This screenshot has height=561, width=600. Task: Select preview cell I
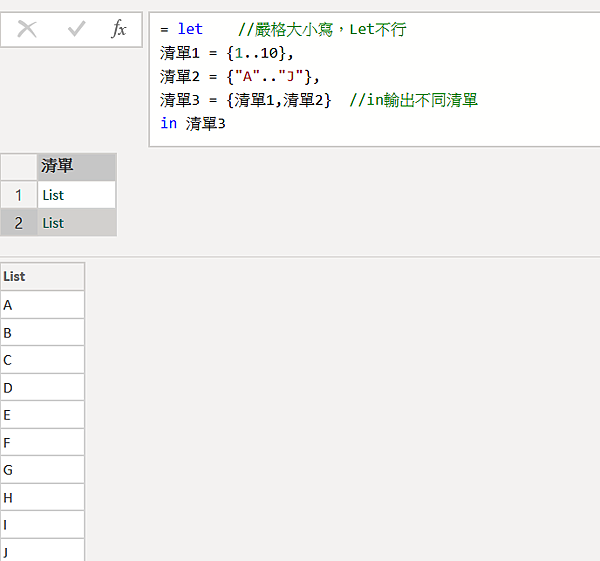coord(42,524)
